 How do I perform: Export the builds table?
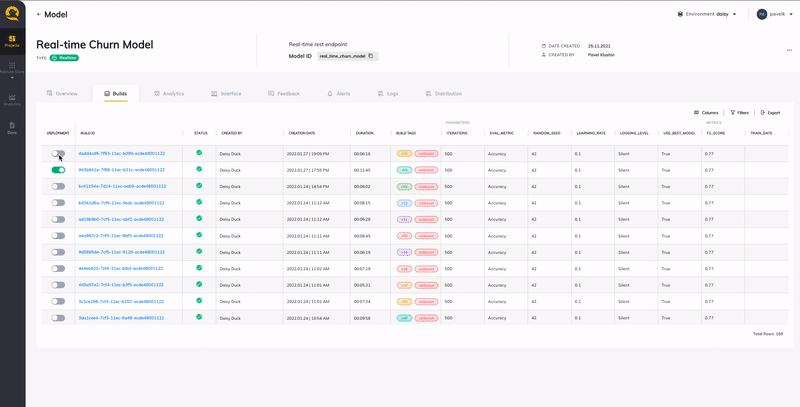(x=770, y=113)
